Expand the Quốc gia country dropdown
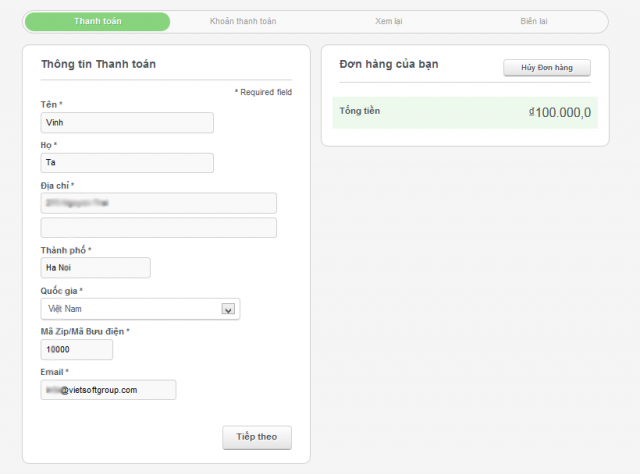 (140, 309)
